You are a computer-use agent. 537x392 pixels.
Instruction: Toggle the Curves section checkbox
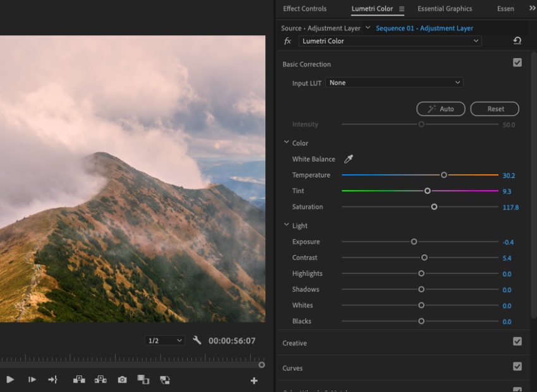click(517, 366)
